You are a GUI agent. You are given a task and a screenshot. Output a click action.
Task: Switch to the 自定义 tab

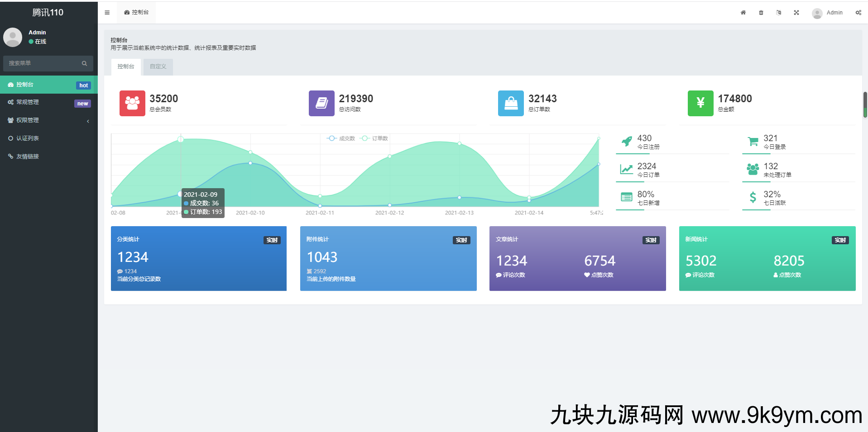[158, 66]
